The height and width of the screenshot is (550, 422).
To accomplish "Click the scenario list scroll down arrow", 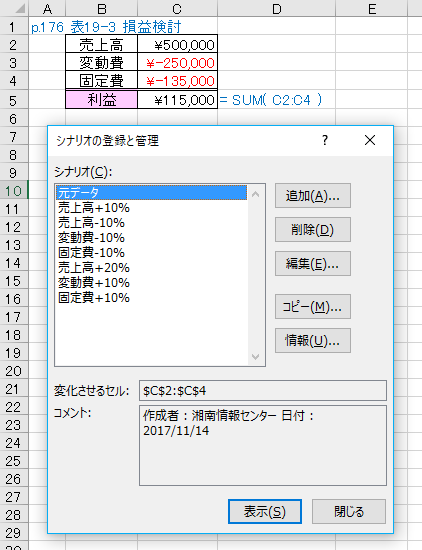I will point(256,356).
